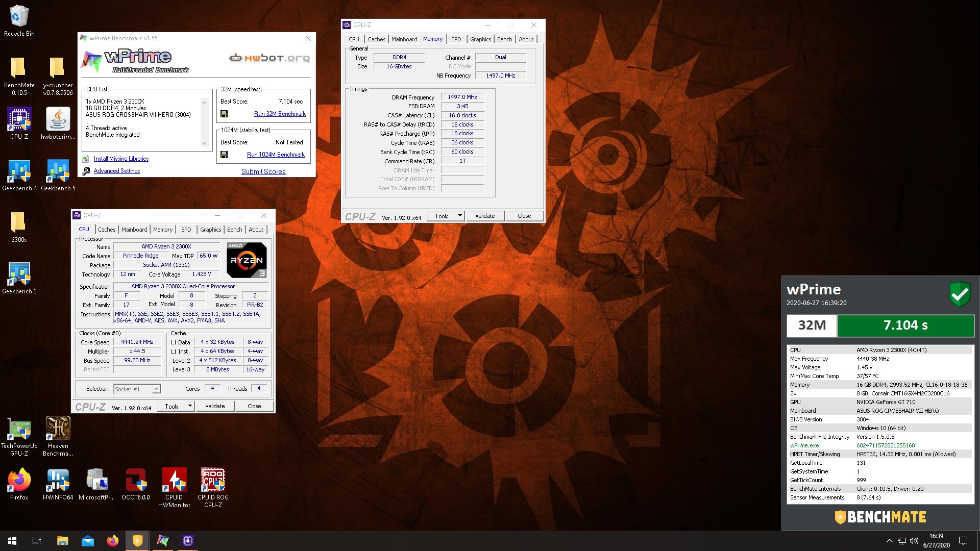Launch the OCCT6.0.0 desktop icon
Image resolution: width=980 pixels, height=551 pixels.
(135, 484)
